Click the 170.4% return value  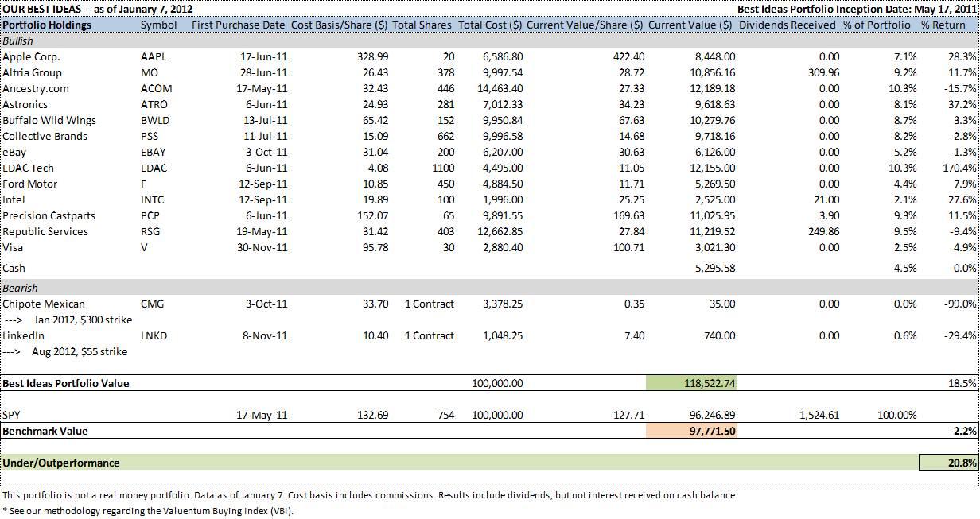pyautogui.click(x=961, y=168)
